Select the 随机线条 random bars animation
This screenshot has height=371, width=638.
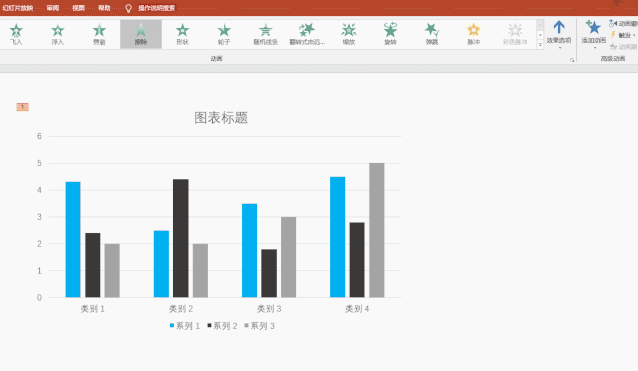click(x=265, y=34)
